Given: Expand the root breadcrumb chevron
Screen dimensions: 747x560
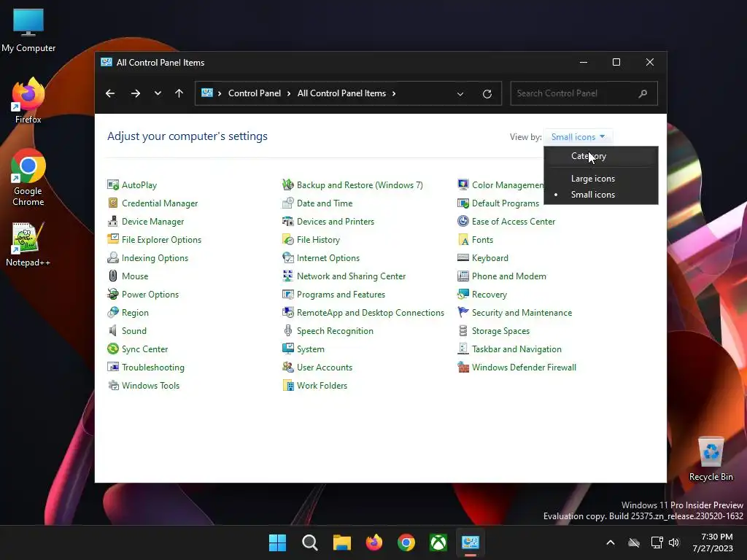Looking at the screenshot, I should pos(220,93).
